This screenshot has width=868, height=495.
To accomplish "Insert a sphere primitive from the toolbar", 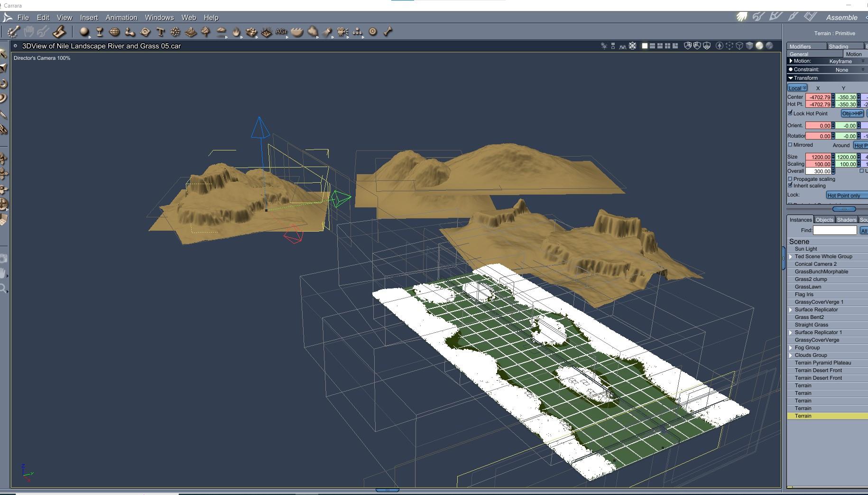I will (x=84, y=32).
